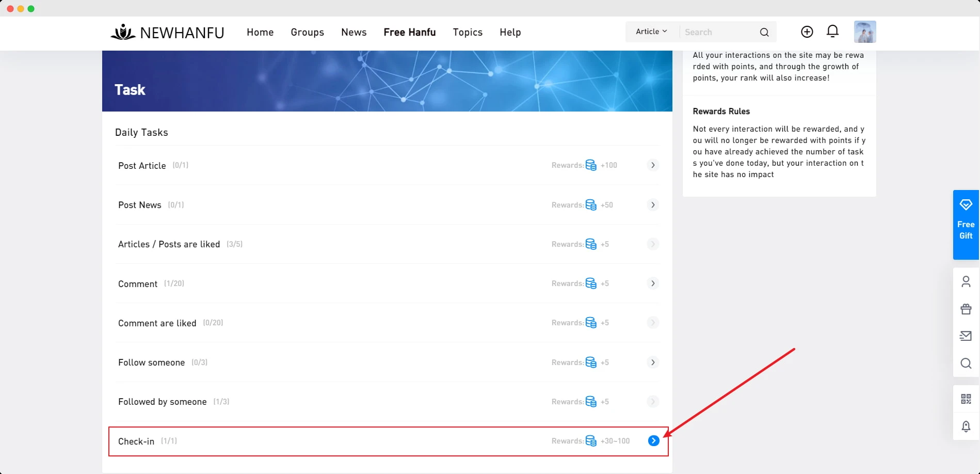Open the Free Gift side panel

966,224
